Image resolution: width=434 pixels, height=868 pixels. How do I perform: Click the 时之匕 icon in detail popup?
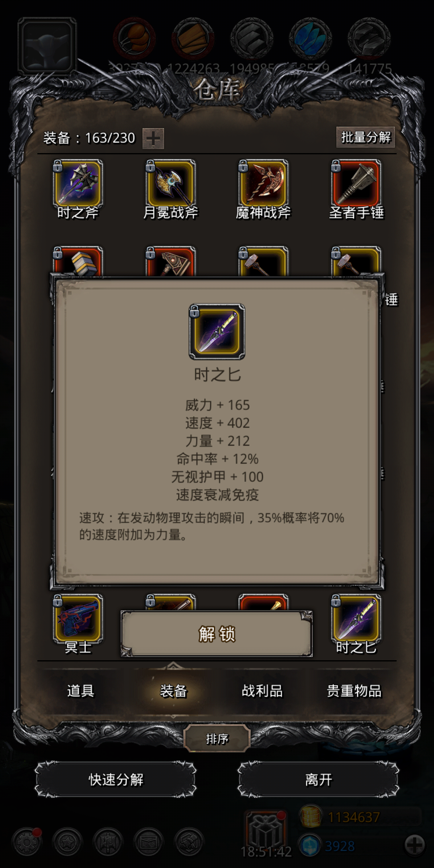coord(217,332)
